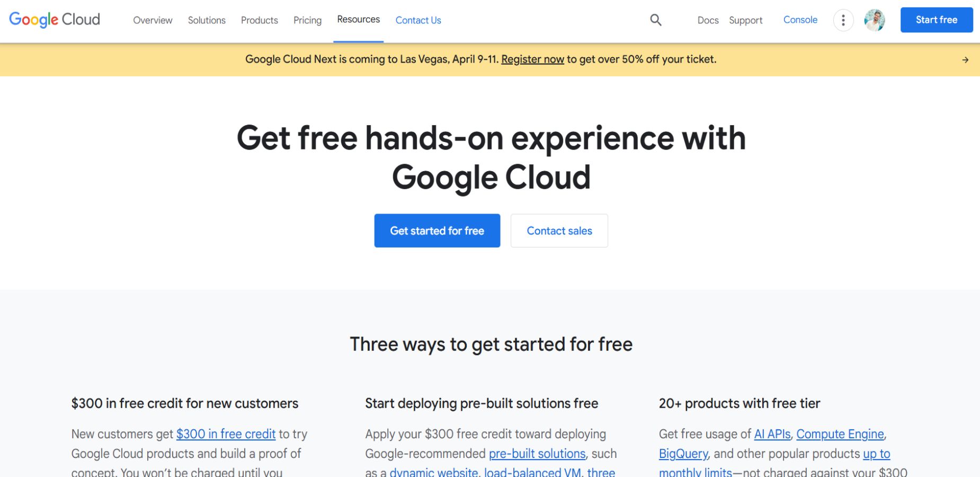Open the Register now link
The image size is (980, 477).
tap(532, 59)
